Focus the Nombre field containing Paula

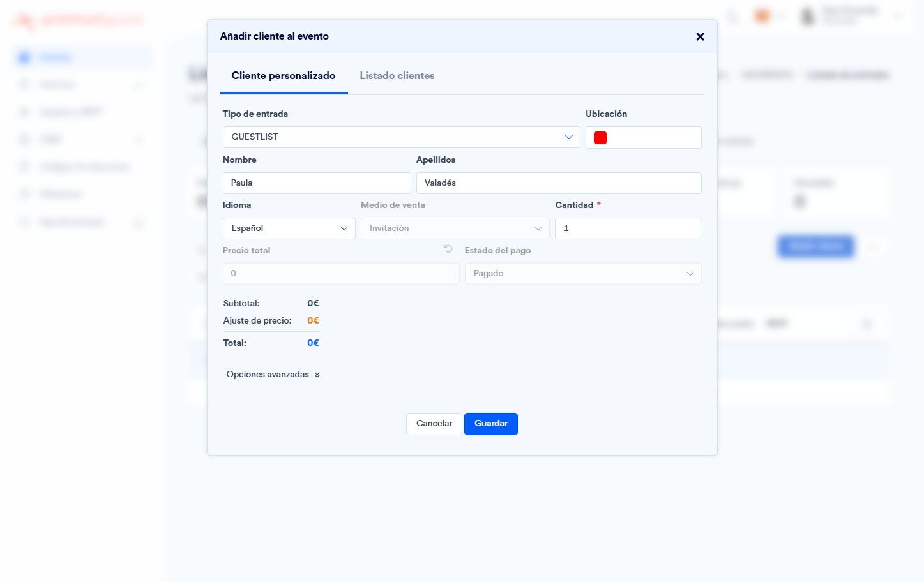(x=317, y=183)
